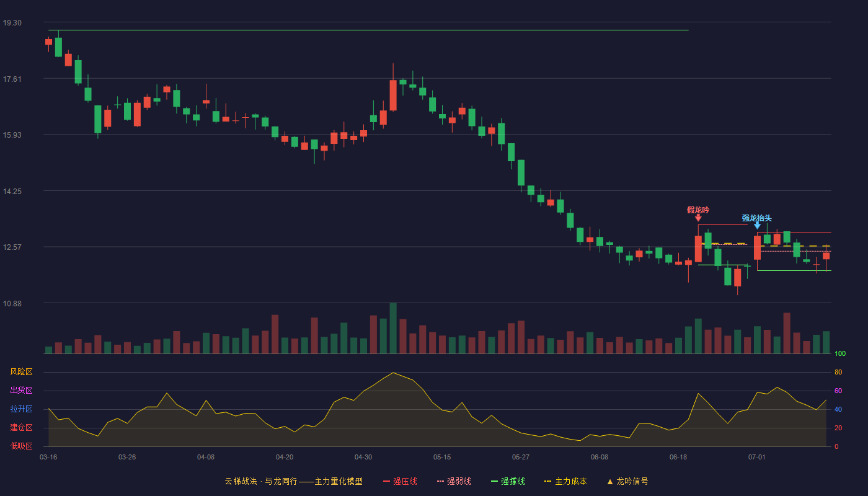Click the 03-16 date label
The width and height of the screenshot is (868, 496).
[48, 457]
